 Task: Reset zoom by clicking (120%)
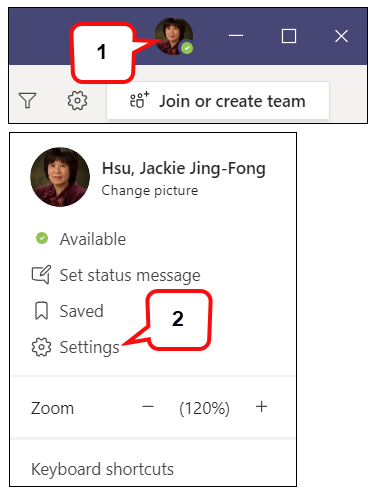205,408
